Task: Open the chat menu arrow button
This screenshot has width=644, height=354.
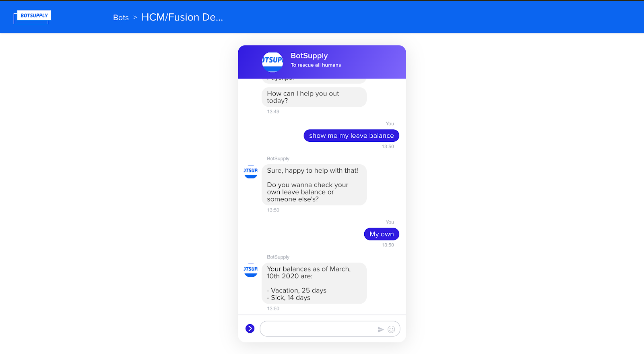Action: [250, 329]
